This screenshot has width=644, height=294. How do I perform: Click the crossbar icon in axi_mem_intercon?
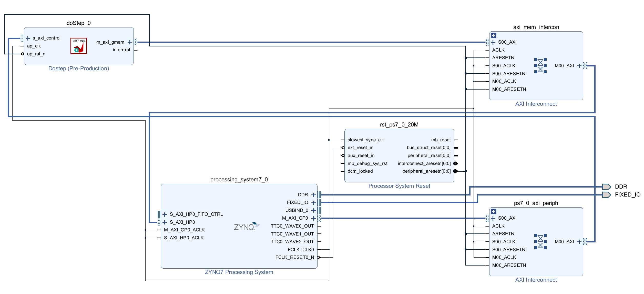[540, 66]
